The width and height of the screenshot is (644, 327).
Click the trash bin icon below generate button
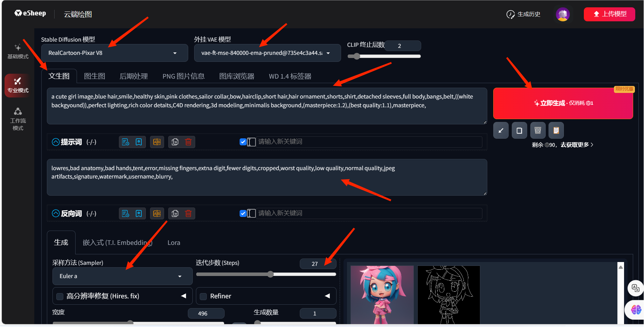click(538, 131)
